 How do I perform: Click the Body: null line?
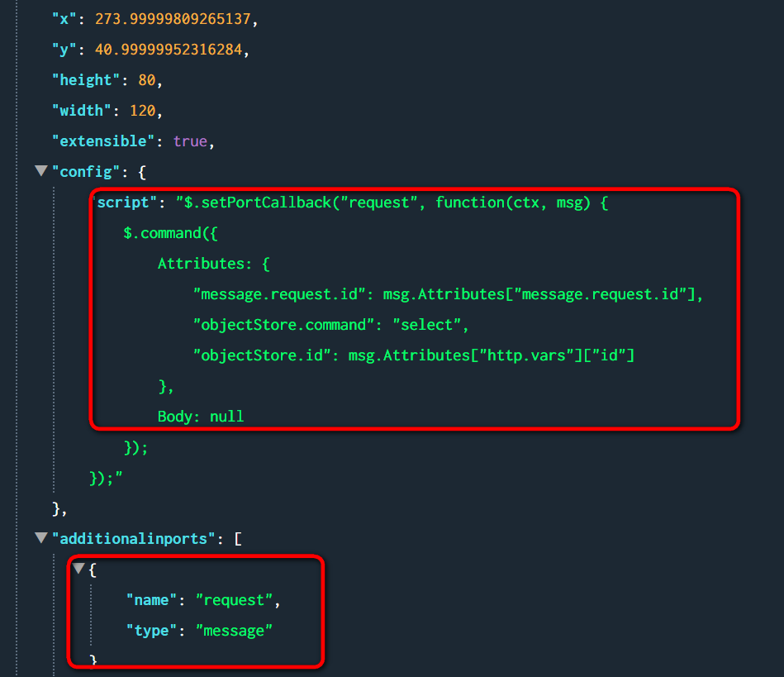[201, 417]
